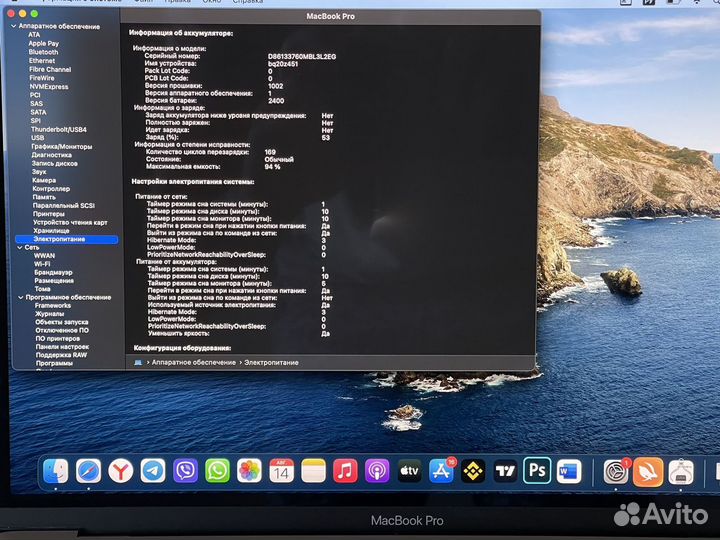720x540 pixels.
Task: Launch Safari from the Dock
Action: click(88, 471)
